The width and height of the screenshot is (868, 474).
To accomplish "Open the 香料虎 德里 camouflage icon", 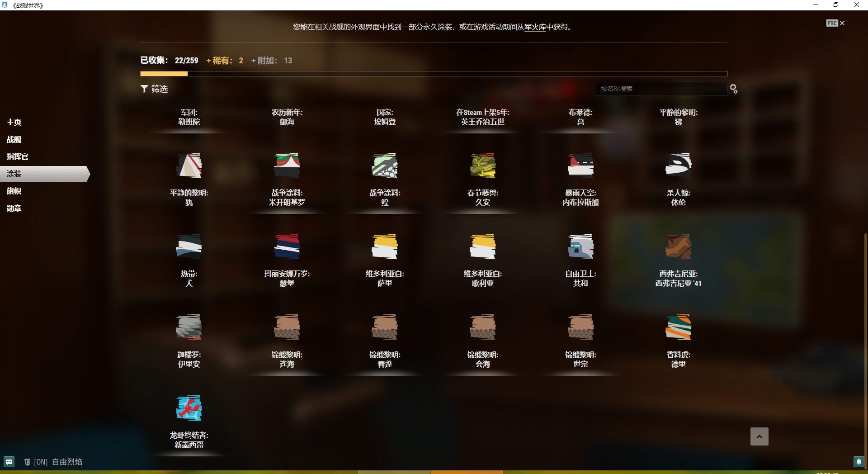I will (678, 327).
